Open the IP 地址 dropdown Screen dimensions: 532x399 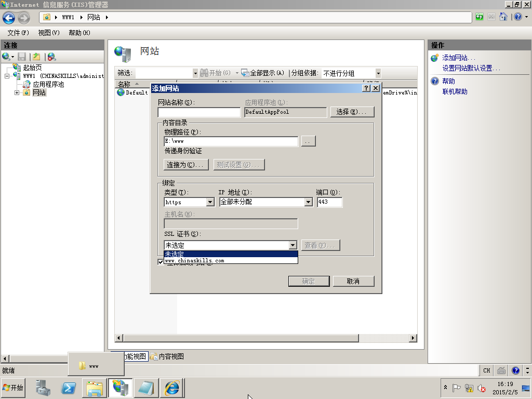point(308,202)
